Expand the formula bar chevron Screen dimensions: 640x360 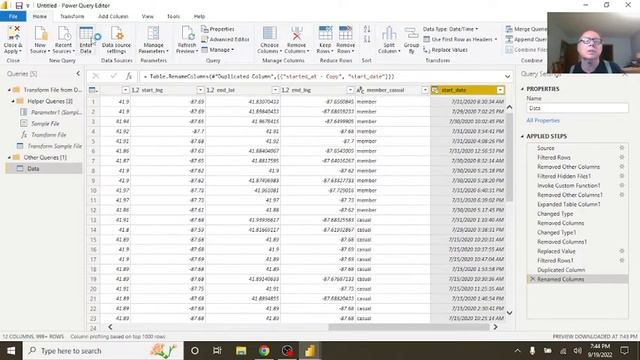(x=507, y=76)
